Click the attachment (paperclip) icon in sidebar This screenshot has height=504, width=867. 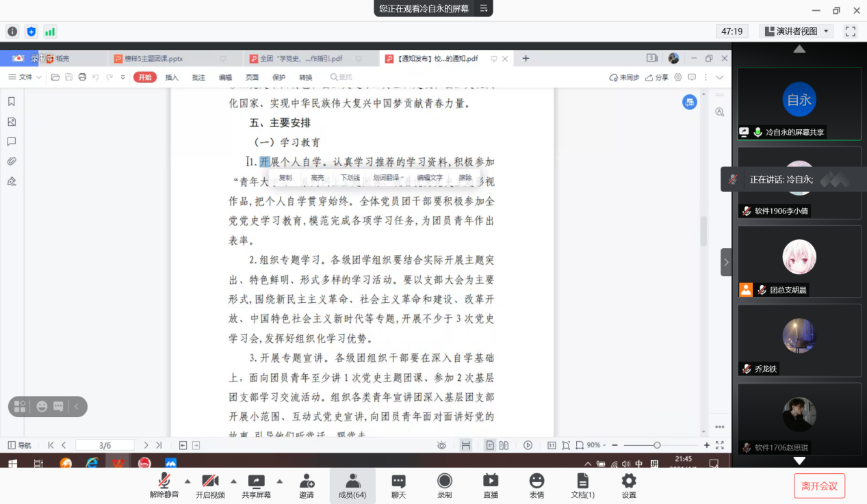(x=12, y=161)
